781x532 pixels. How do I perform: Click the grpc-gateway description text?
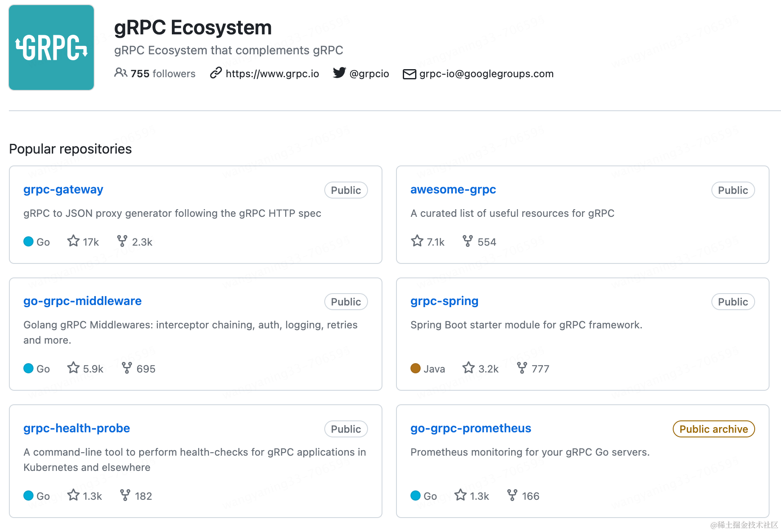(172, 213)
